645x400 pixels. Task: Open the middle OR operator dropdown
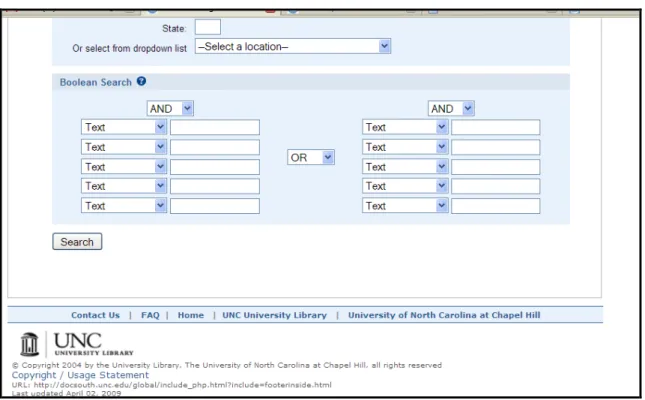click(x=311, y=157)
